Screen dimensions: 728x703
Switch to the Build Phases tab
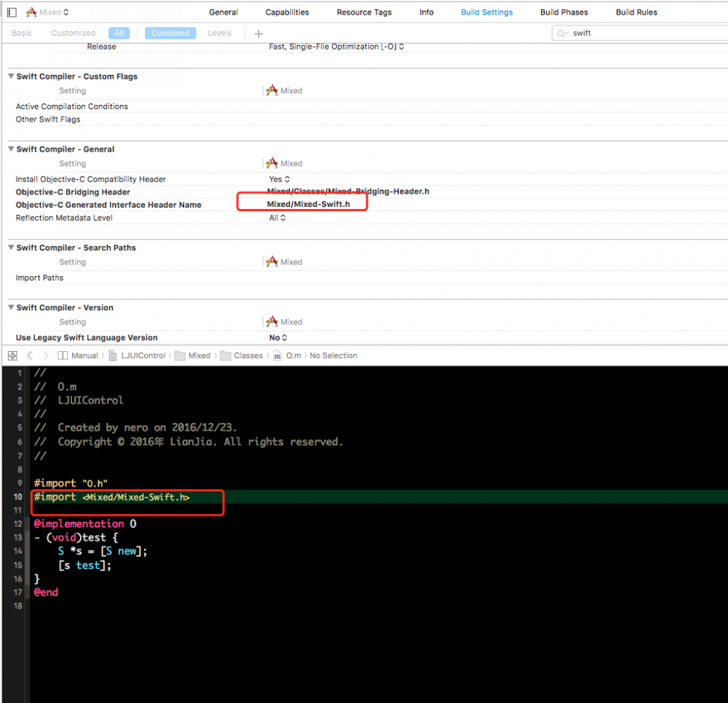[563, 12]
